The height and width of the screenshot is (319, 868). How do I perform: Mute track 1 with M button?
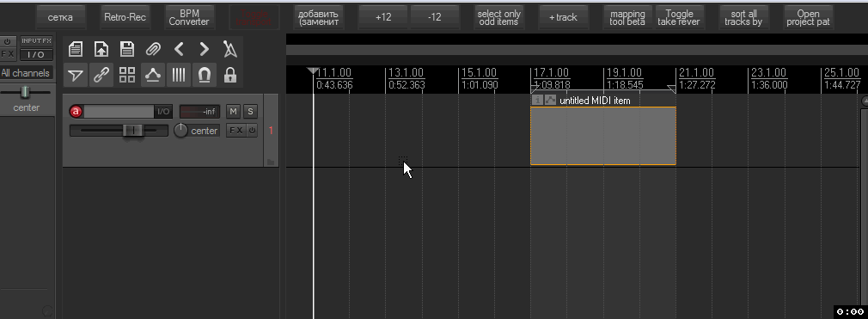[233, 112]
